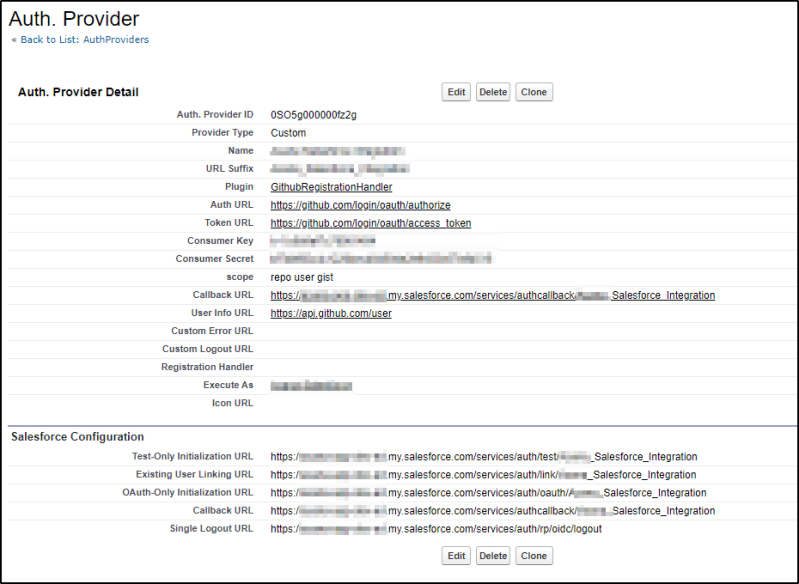This screenshot has height=584, width=799.
Task: Click the Custom Error URL label
Action: pyautogui.click(x=212, y=331)
